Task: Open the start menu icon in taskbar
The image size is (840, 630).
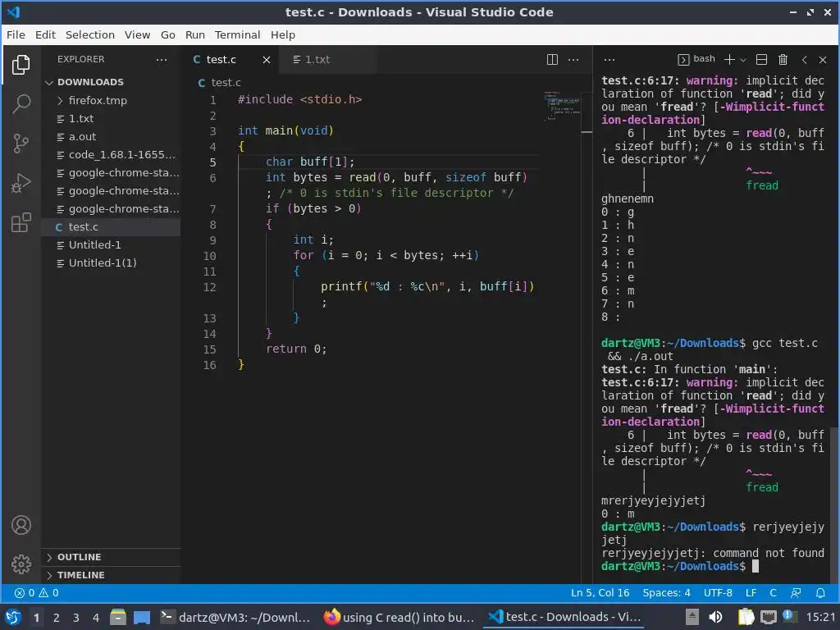Action: (13, 617)
